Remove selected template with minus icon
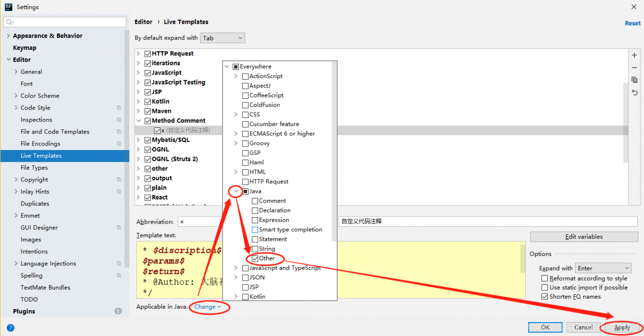Screen dimensions: 644x336 click(634, 68)
